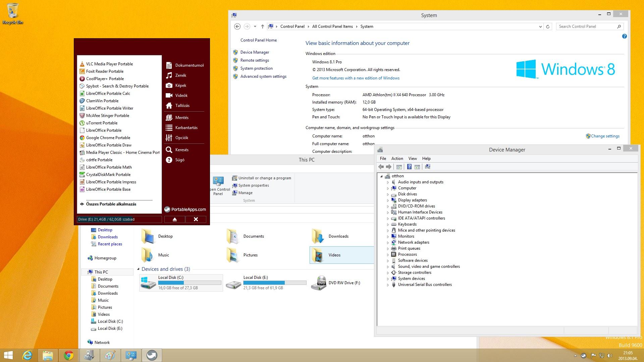Image resolution: width=644 pixels, height=362 pixels.
Task: Expand Network adapters node
Action: tap(388, 243)
